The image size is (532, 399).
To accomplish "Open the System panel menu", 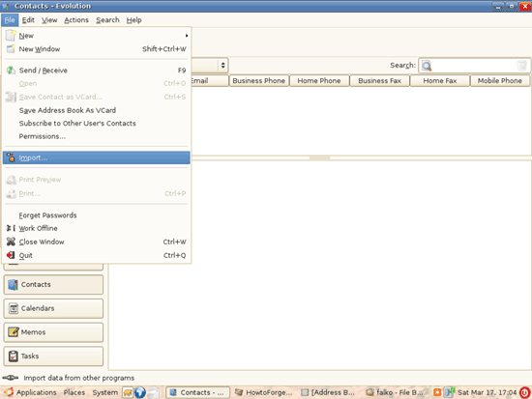I will pos(105,392).
